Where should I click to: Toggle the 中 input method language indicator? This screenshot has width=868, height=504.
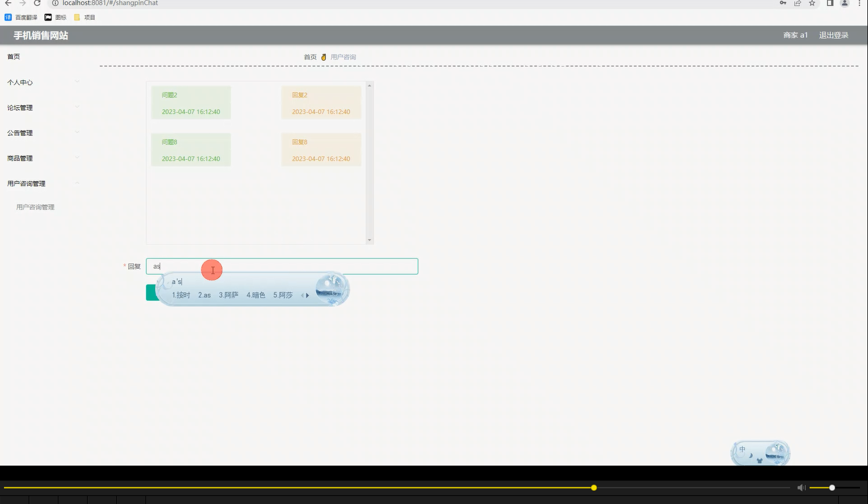[x=743, y=449]
